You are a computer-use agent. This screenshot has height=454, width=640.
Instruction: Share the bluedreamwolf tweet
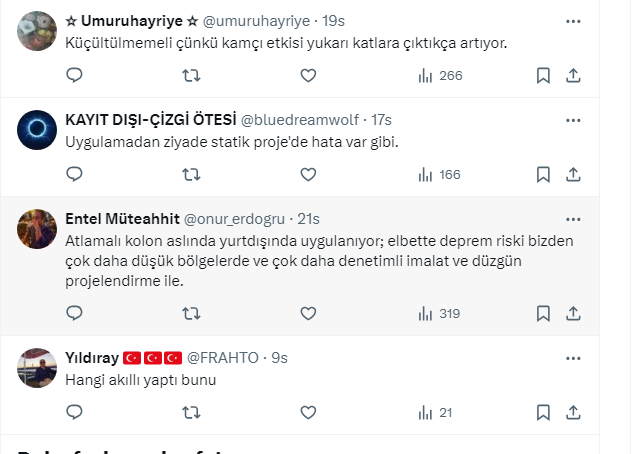574,174
